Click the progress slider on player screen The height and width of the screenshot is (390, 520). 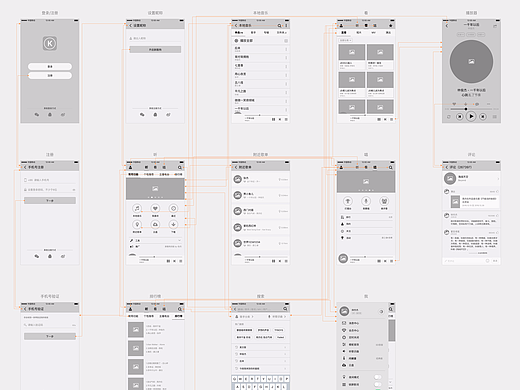click(471, 109)
